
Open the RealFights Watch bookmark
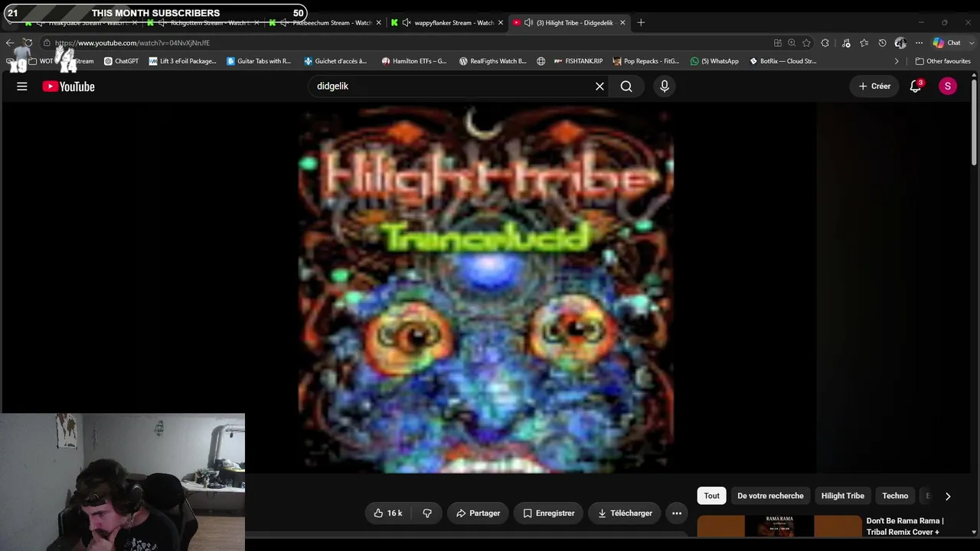[x=493, y=61]
